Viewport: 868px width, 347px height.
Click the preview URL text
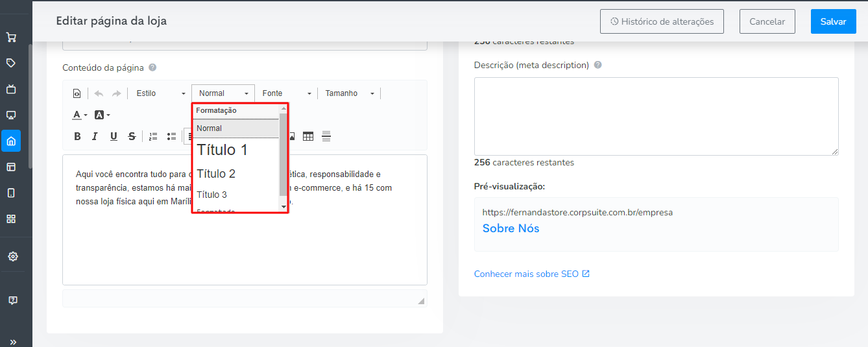tap(577, 212)
